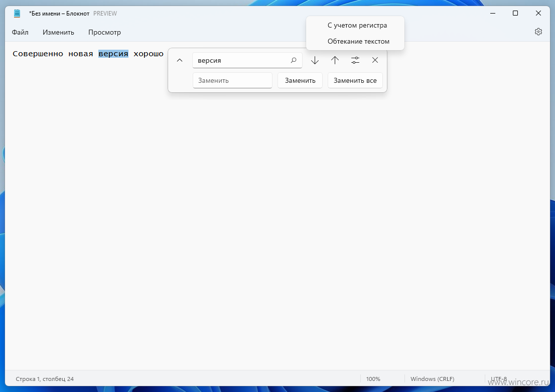The image size is (555, 392).
Task: Toggle 'Обтекание текстом' option
Action: (355, 42)
